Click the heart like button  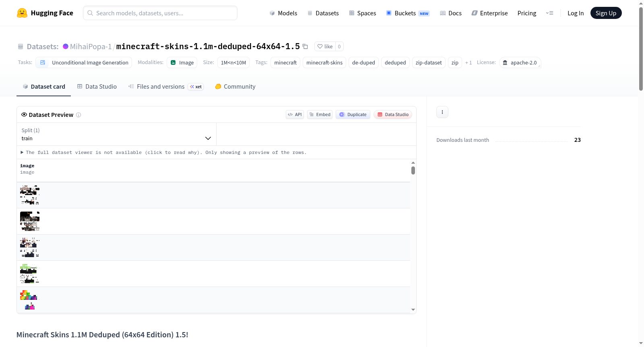pyautogui.click(x=325, y=46)
